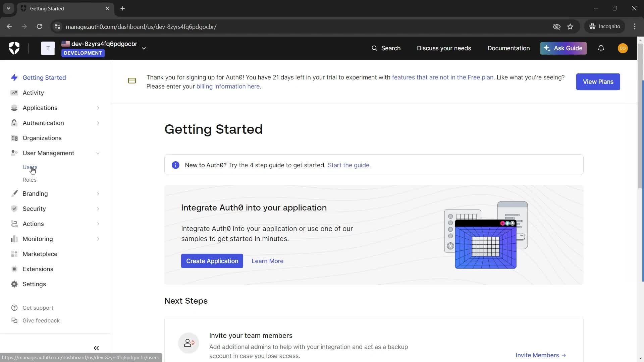Click the Activity trend icon
The width and height of the screenshot is (644, 362).
(x=14, y=93)
